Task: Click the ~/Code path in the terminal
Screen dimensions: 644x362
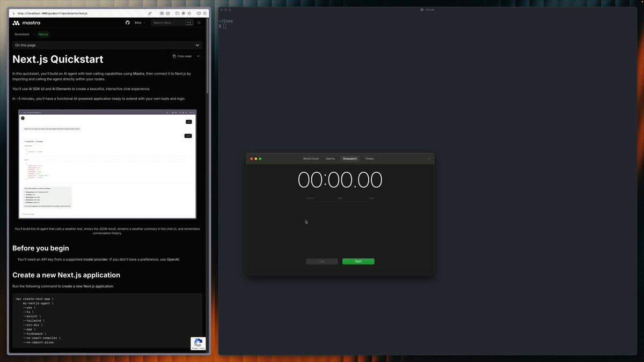Action: pos(226,21)
